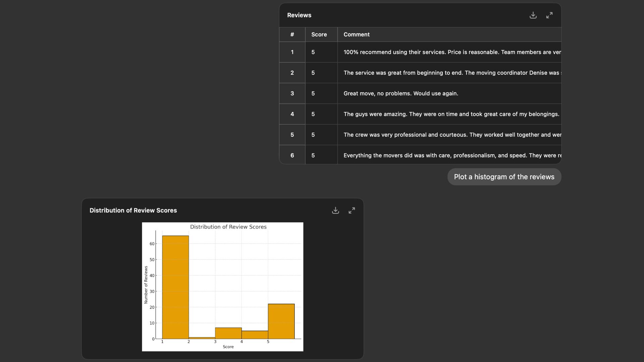This screenshot has height=362, width=644.
Task: Expand the Reviews table to fullscreen
Action: pyautogui.click(x=549, y=15)
